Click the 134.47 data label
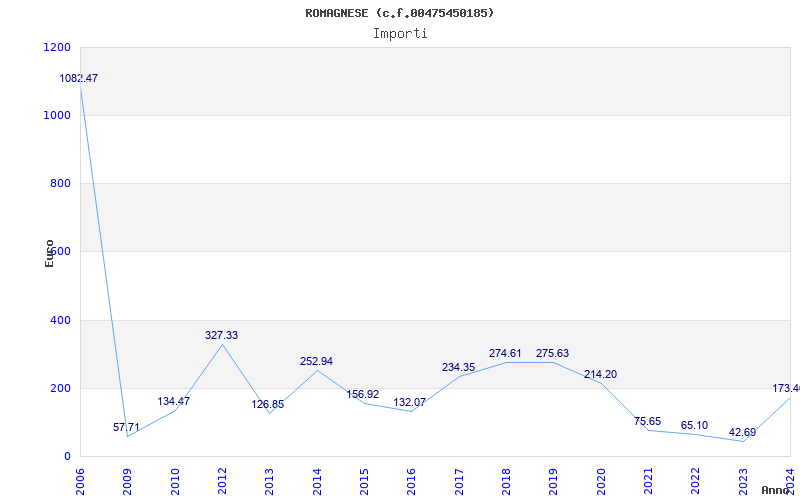The width and height of the screenshot is (800, 500). coord(173,402)
